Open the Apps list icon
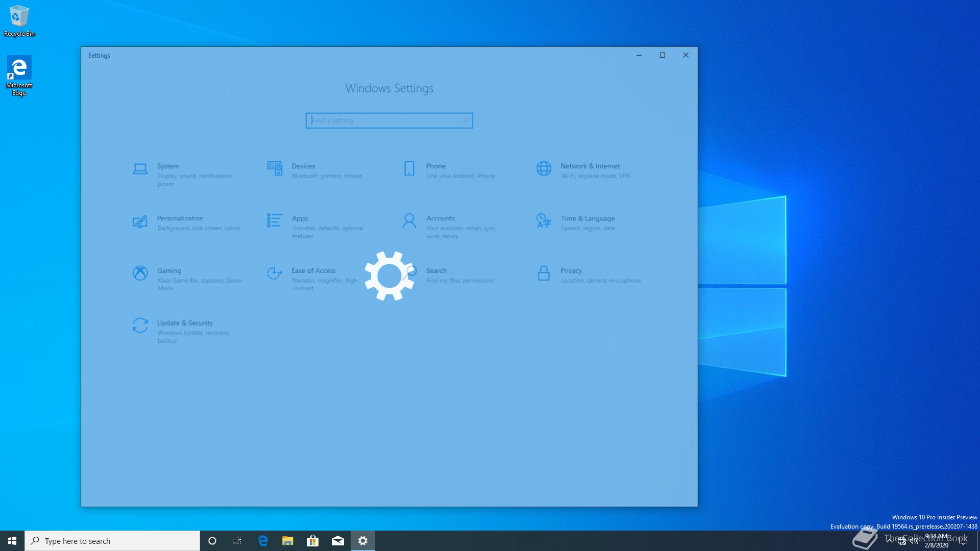The width and height of the screenshot is (980, 551). tap(275, 220)
